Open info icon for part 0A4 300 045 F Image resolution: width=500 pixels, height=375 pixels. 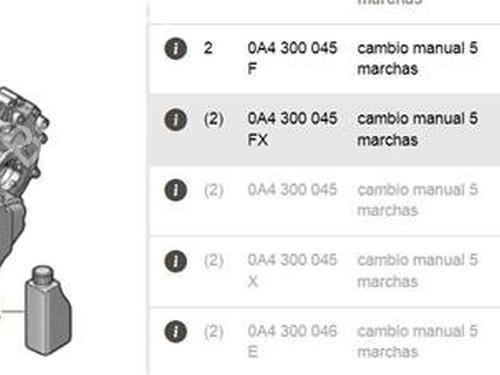pyautogui.click(x=175, y=48)
